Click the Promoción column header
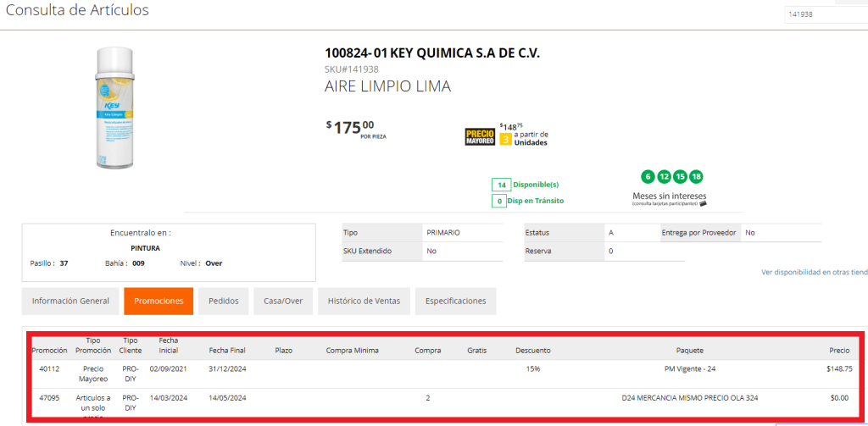The height and width of the screenshot is (426, 868). tap(49, 351)
